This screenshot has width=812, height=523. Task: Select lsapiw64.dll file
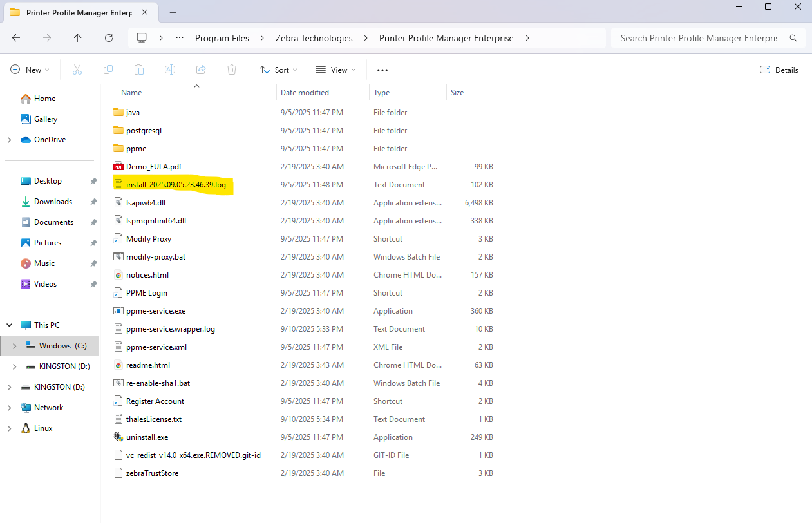146,202
